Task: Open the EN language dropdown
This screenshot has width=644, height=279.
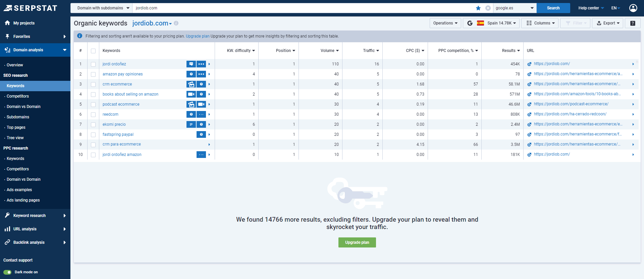Action: pos(615,8)
